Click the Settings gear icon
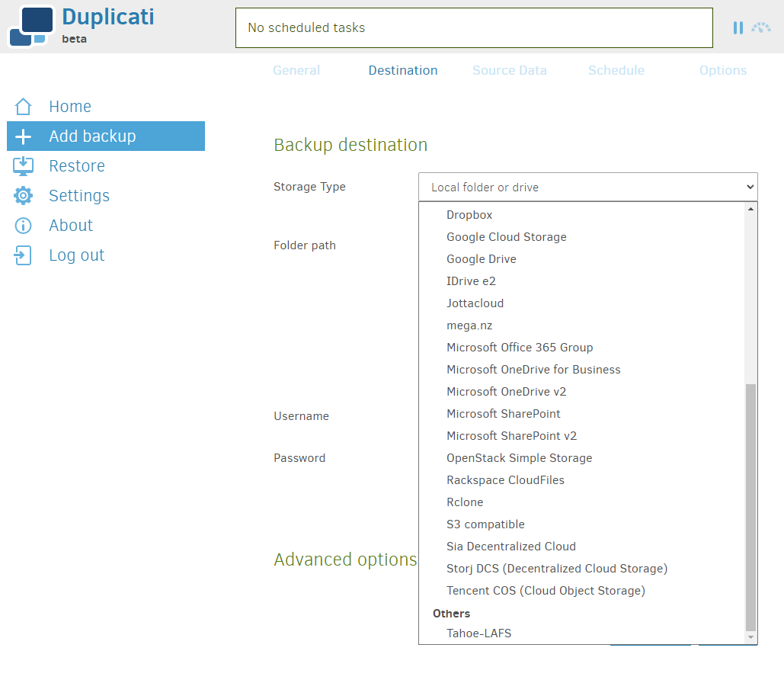The height and width of the screenshot is (683, 784). (23, 196)
